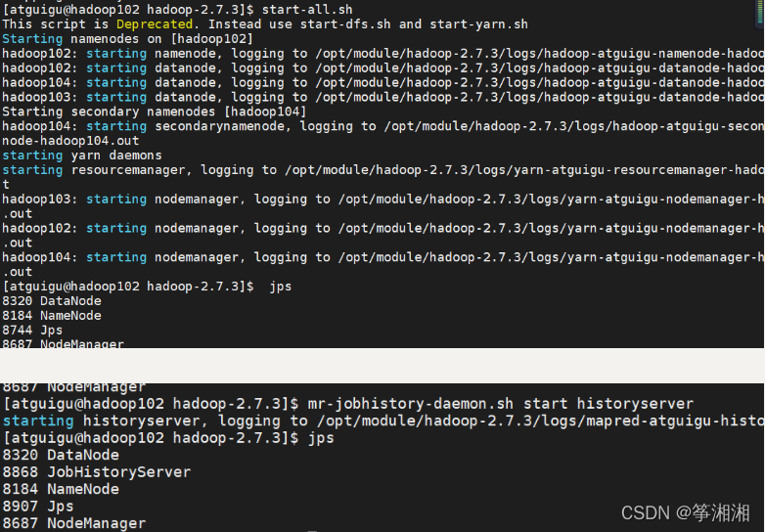
Task: Click the 'hadoop102: starting nodemanager' line
Action: [382, 228]
